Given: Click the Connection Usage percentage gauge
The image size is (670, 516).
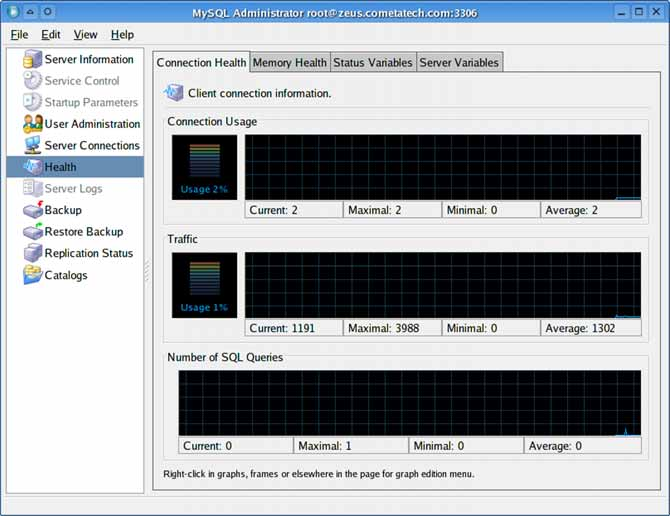Looking at the screenshot, I should (x=204, y=167).
